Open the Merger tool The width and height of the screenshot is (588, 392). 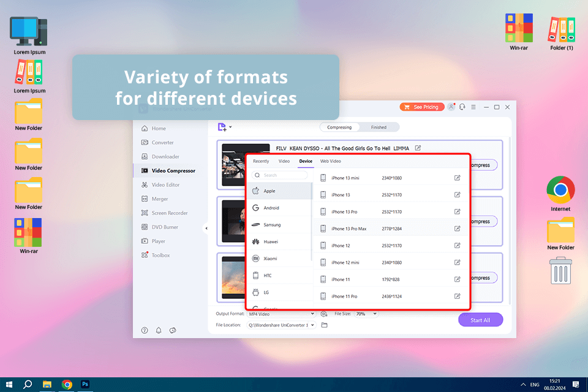click(x=154, y=199)
